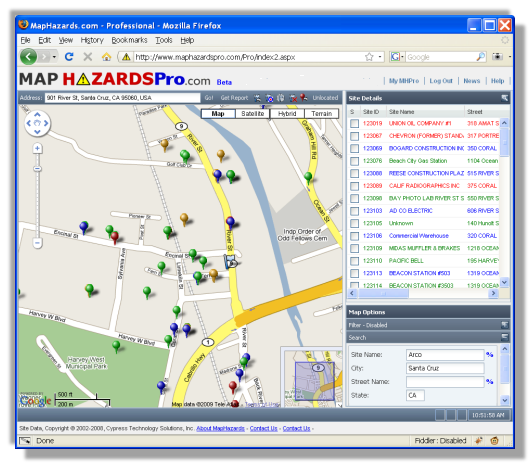Go to the Firefox home page icon

pyautogui.click(x=106, y=56)
